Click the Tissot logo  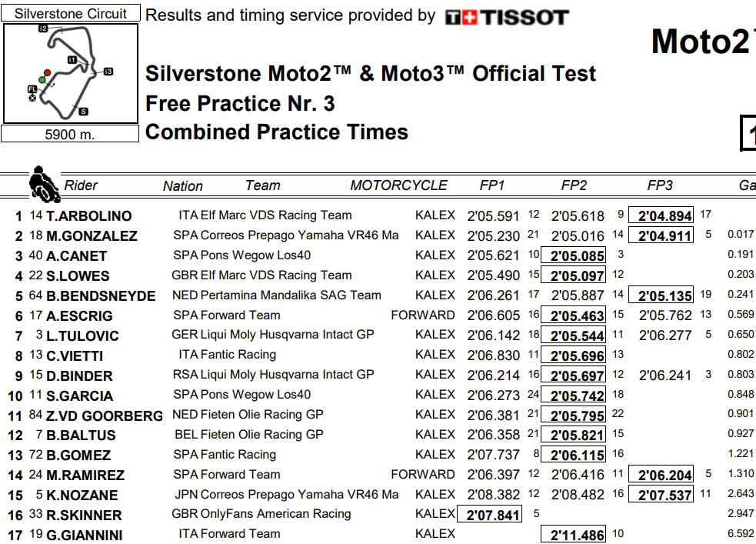pos(507,17)
